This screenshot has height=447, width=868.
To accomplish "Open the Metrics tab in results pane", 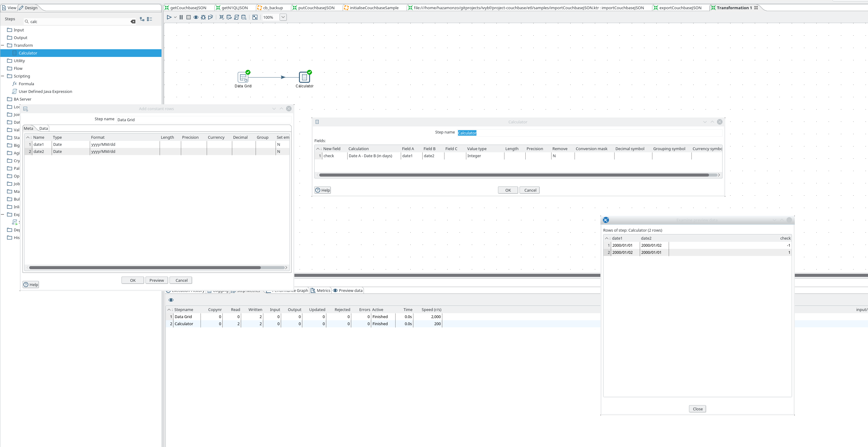I will coord(321,291).
